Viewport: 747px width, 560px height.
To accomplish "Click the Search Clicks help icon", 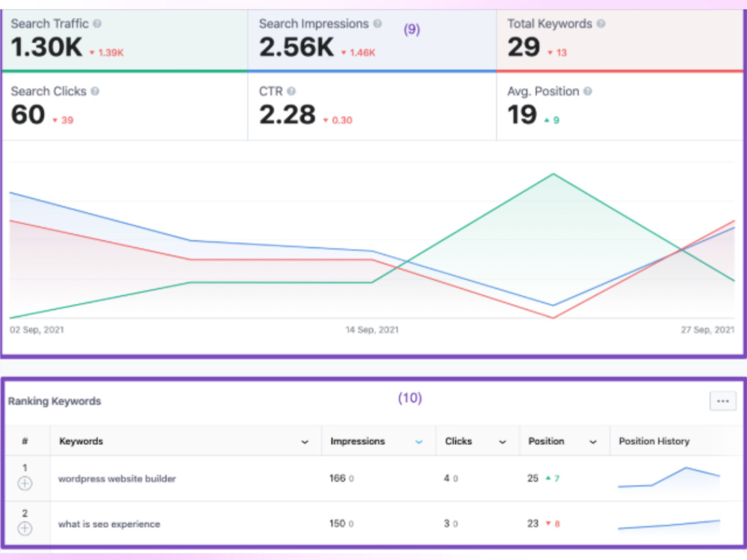I will click(x=95, y=91).
